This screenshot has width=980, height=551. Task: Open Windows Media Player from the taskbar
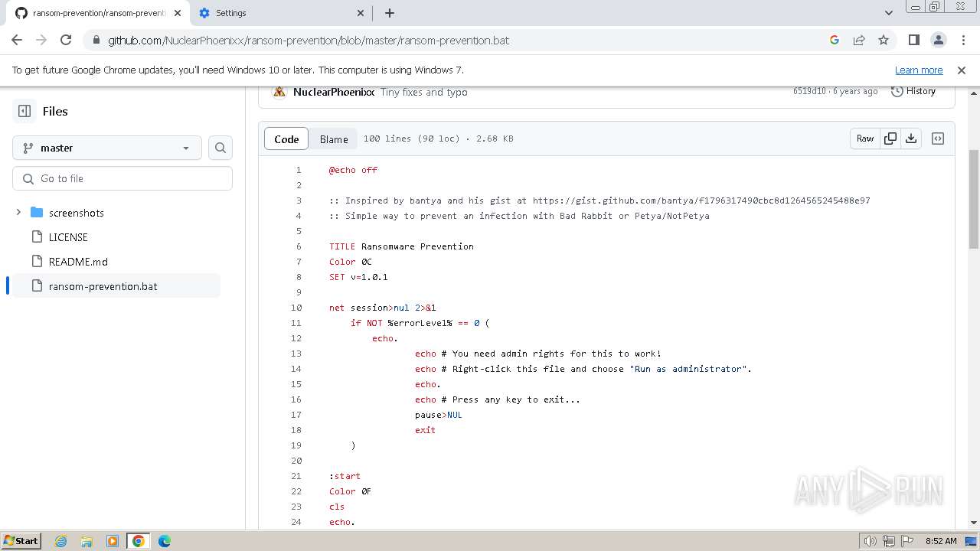113,541
